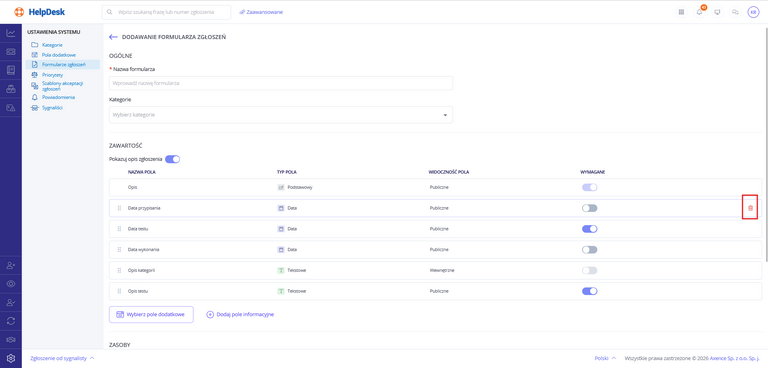Toggle required switch for Opis row
This screenshot has width=768, height=368.
tap(589, 187)
